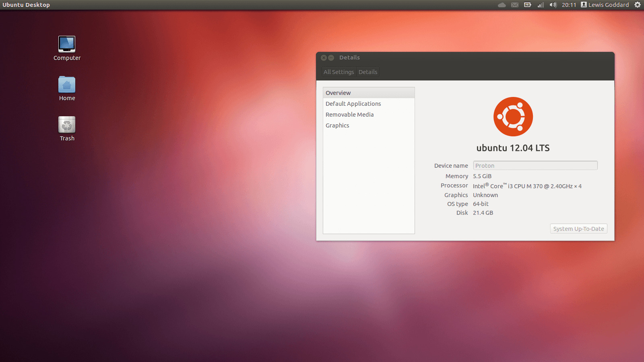The width and height of the screenshot is (644, 362).
Task: Click the Ubuntu logo in Overview
Action: (513, 117)
